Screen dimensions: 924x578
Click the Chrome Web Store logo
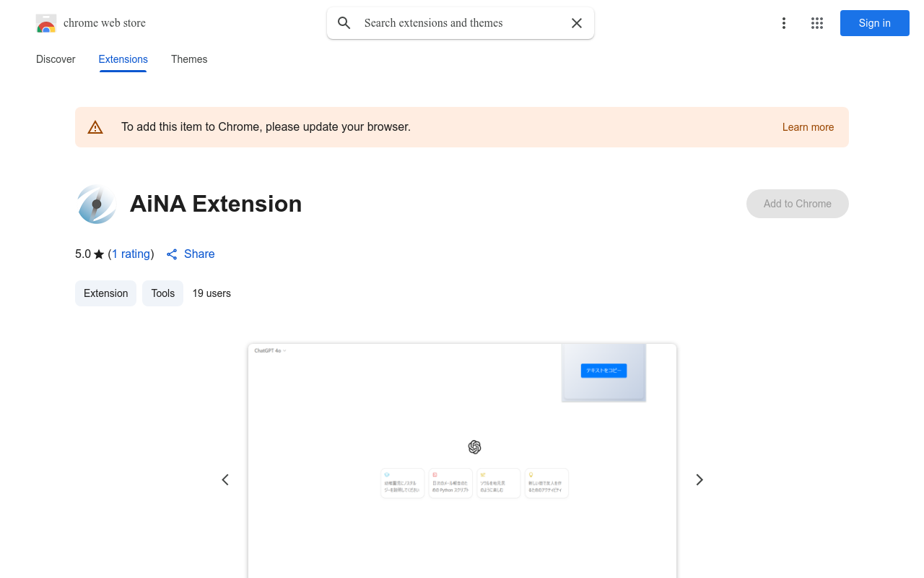[46, 23]
